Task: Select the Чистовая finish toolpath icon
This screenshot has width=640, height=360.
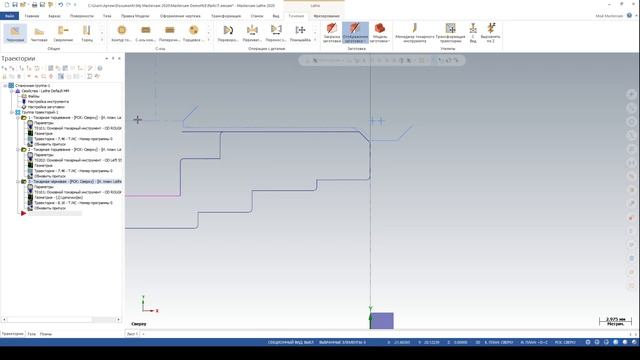Action: 39,33
